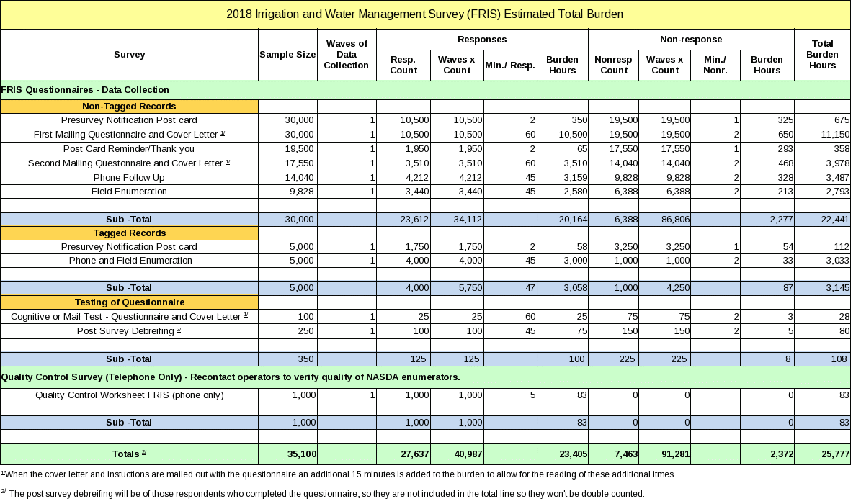Click the post survey debriefing footnote text
The width and height of the screenshot is (861, 504).
(x=324, y=495)
